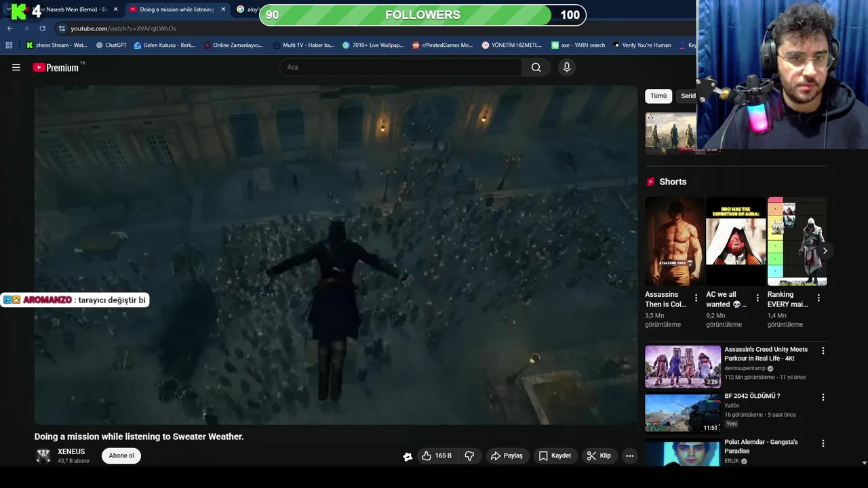Screen dimensions: 868x488
Task: Click the Shorts section logo icon
Action: click(x=651, y=182)
